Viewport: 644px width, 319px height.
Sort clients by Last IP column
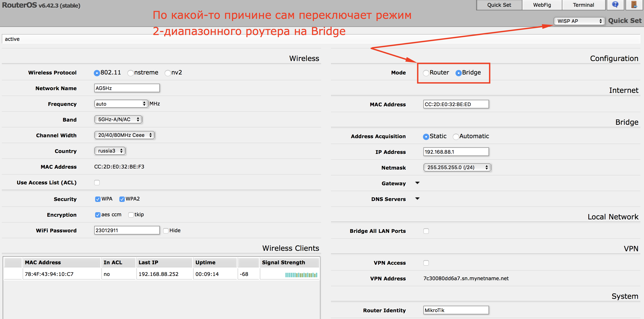[x=164, y=262]
